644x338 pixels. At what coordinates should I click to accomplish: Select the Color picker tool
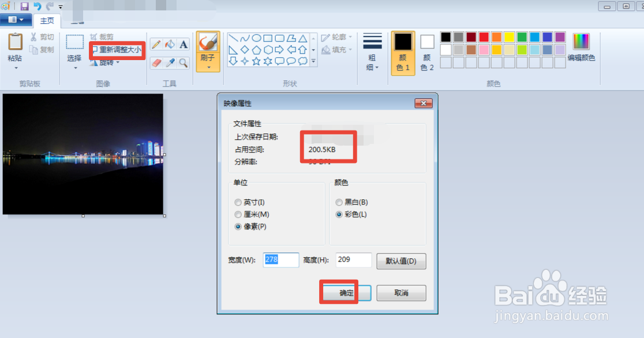pos(170,62)
